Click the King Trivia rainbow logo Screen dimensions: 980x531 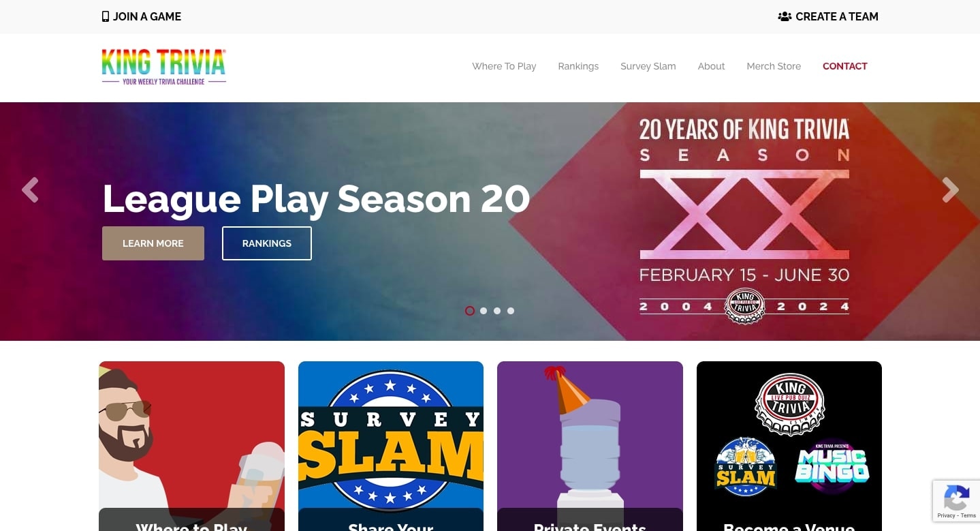(163, 66)
